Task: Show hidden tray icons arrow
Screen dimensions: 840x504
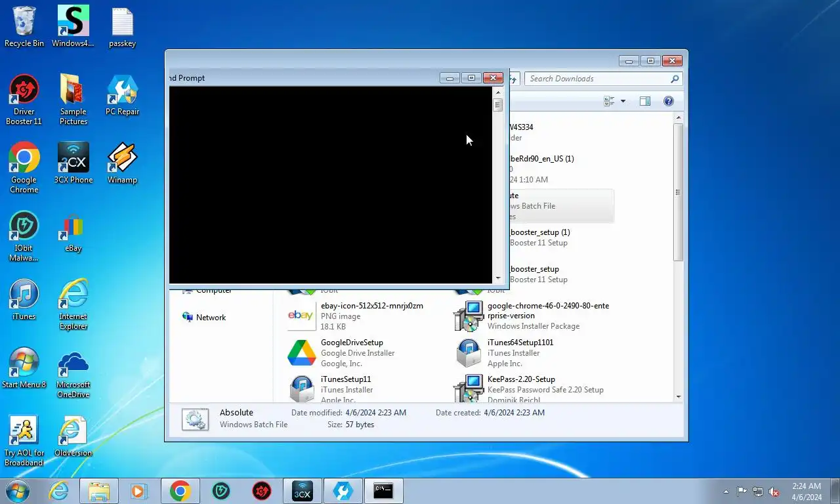Action: pos(726,492)
